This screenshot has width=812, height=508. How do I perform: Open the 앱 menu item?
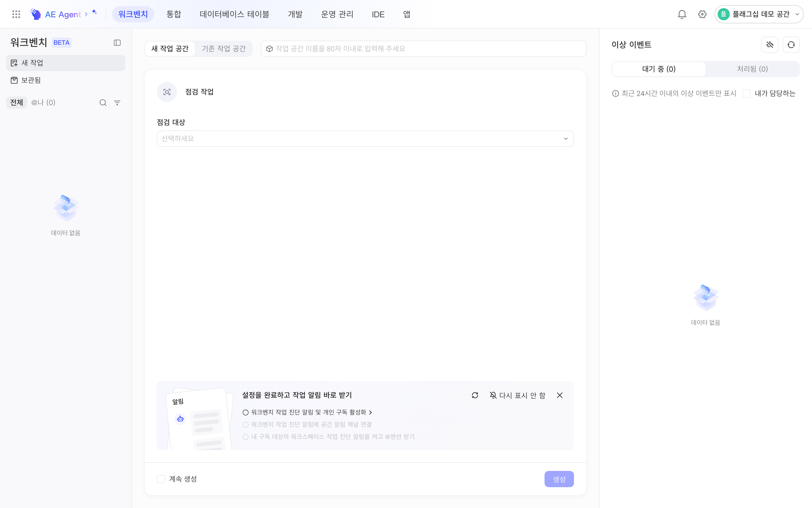point(406,14)
